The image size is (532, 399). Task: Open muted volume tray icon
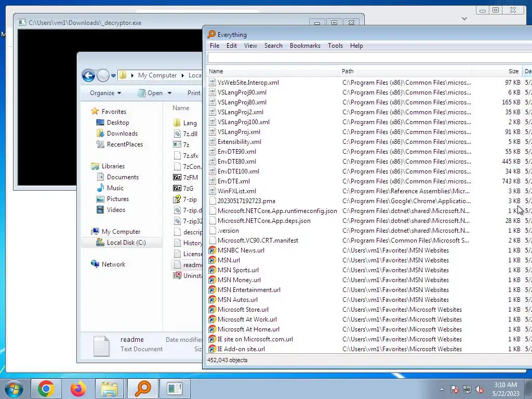pos(480,389)
